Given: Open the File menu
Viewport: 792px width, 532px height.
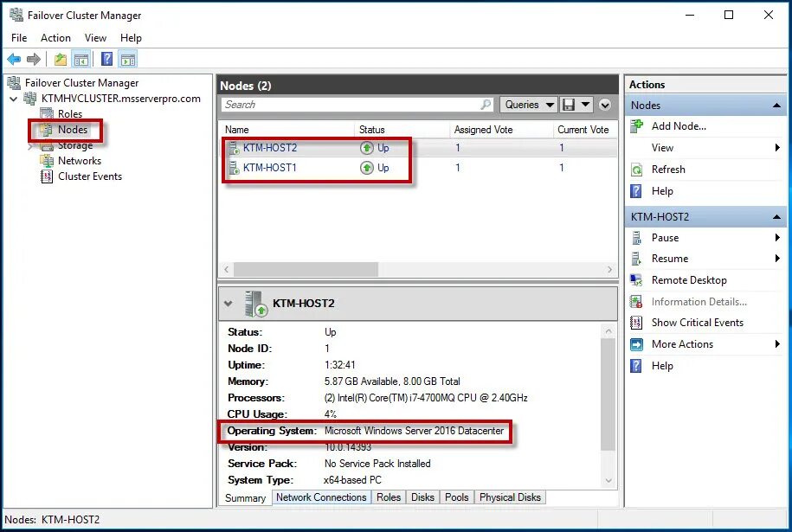Looking at the screenshot, I should click(x=19, y=38).
